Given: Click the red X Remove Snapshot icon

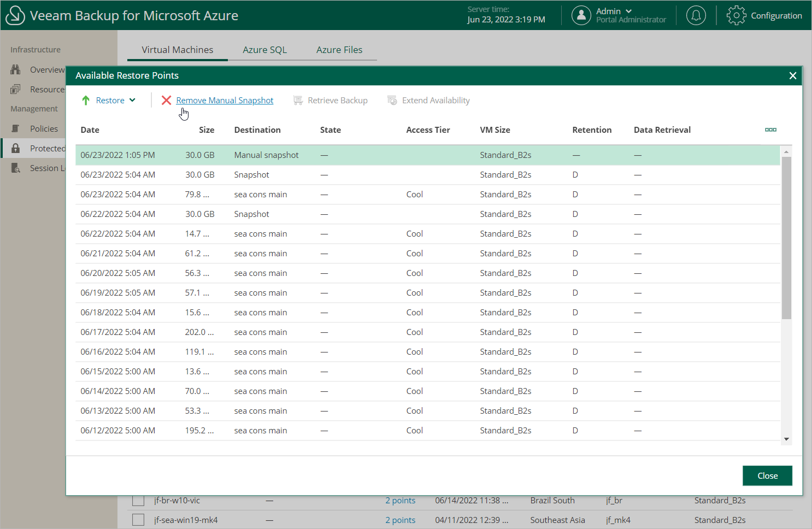Looking at the screenshot, I should tap(167, 101).
